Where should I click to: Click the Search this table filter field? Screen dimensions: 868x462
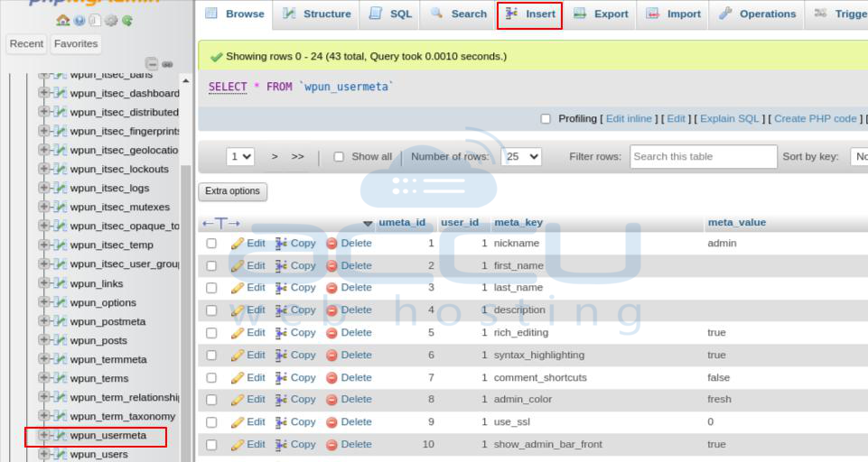(x=703, y=157)
